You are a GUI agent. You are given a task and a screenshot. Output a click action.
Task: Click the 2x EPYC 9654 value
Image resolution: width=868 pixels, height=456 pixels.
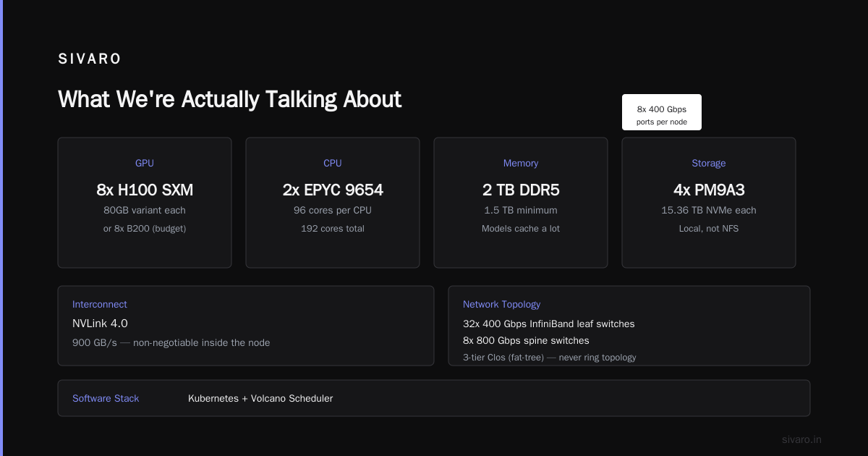click(x=333, y=190)
